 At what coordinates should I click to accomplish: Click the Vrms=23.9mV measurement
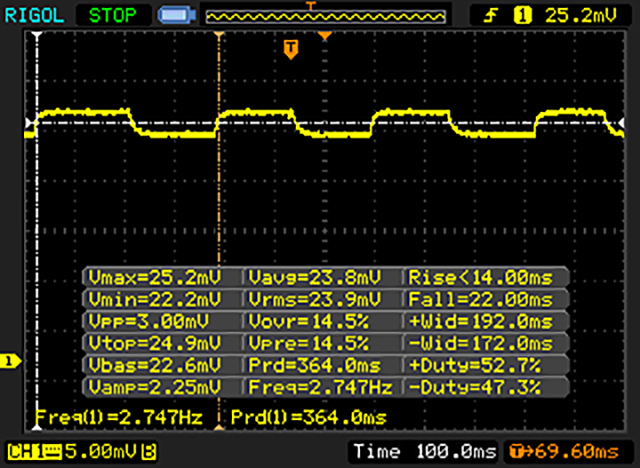click(315, 299)
